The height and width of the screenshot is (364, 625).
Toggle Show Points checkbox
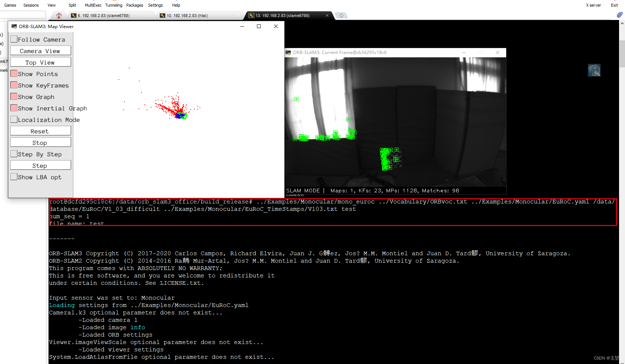(x=14, y=74)
